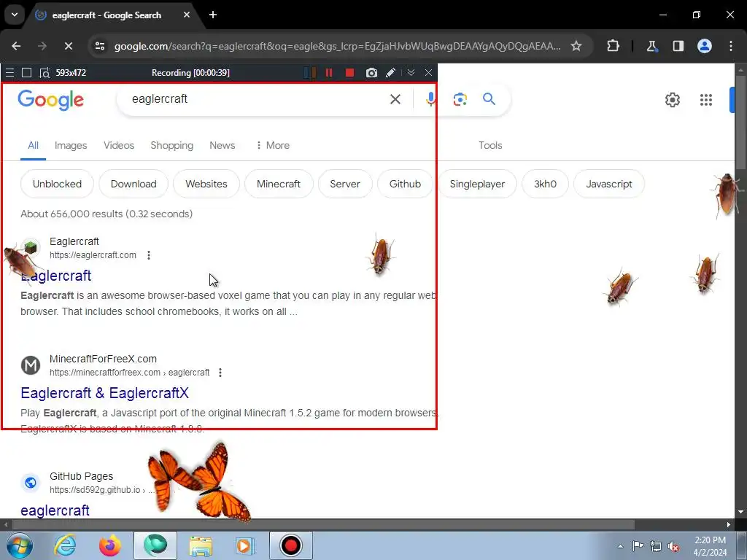Toggle the browser side panel
This screenshot has width=747, height=560.
678,46
